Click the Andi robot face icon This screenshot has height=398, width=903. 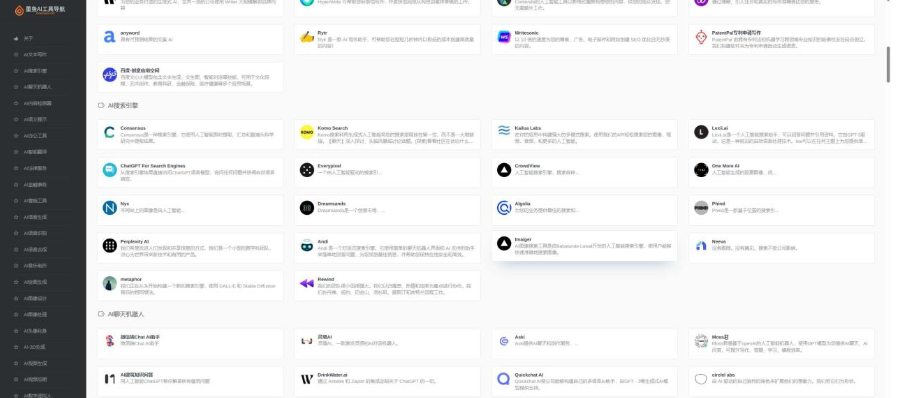(307, 246)
